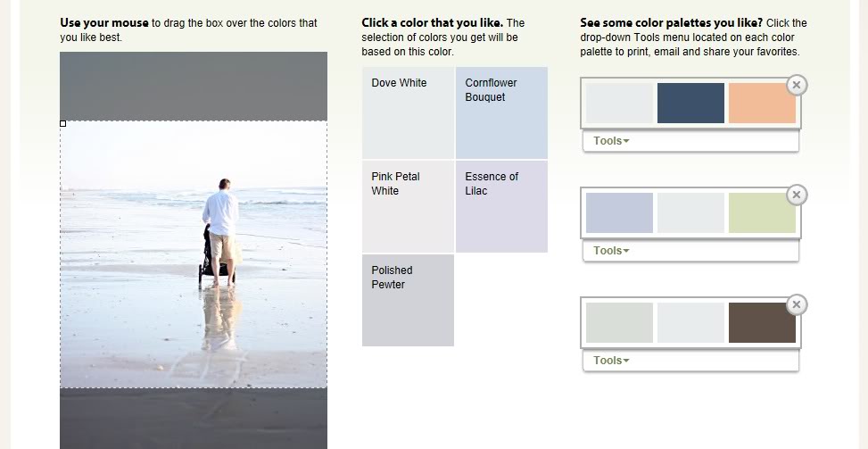Click the navy blue swatch in first palette

click(x=690, y=103)
